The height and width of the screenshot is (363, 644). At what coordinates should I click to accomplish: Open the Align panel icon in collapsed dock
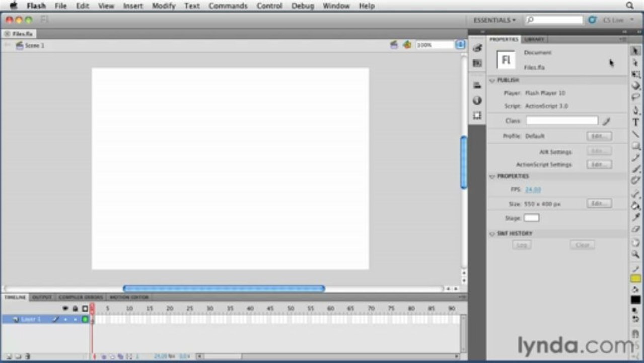click(477, 85)
